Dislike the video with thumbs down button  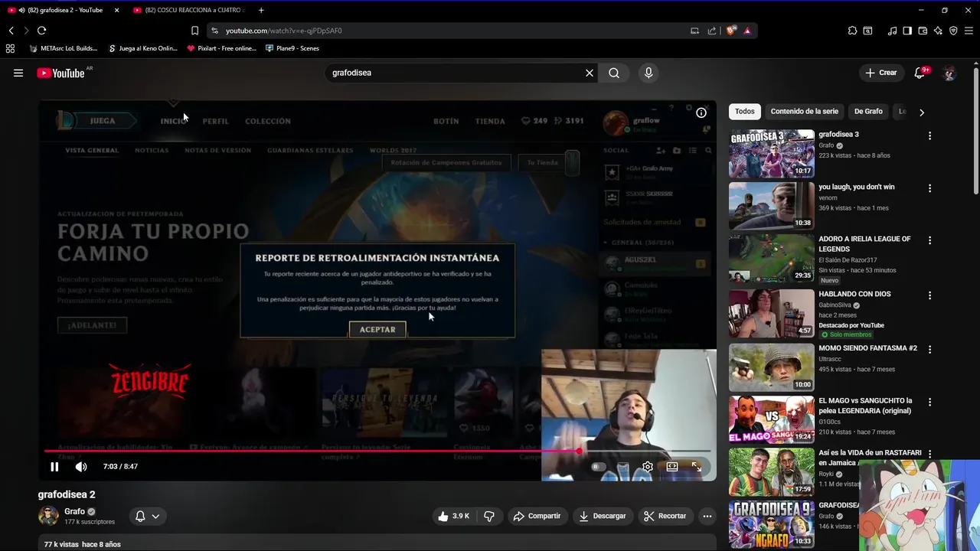489,516
